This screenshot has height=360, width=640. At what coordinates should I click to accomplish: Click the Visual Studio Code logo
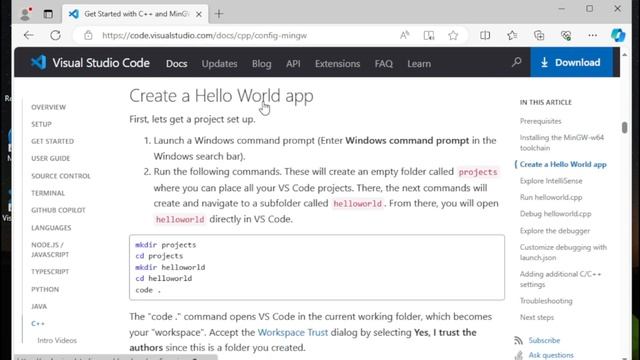point(90,63)
